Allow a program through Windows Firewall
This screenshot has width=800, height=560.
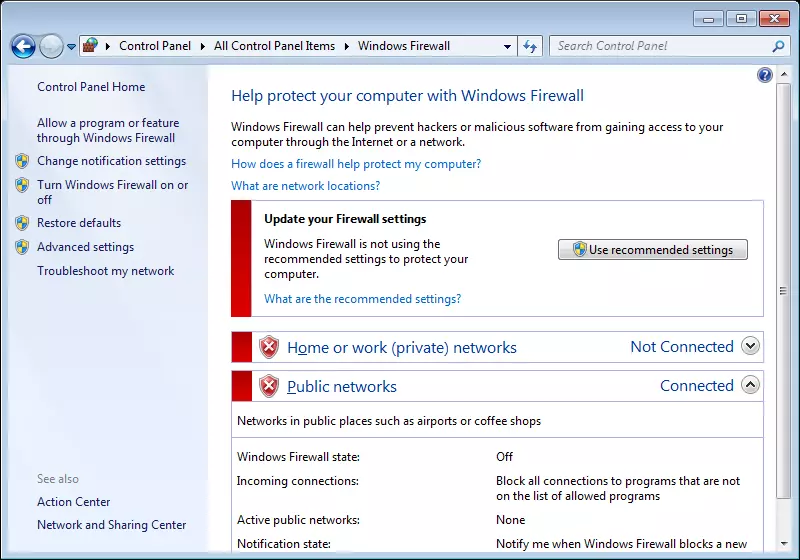click(x=108, y=130)
